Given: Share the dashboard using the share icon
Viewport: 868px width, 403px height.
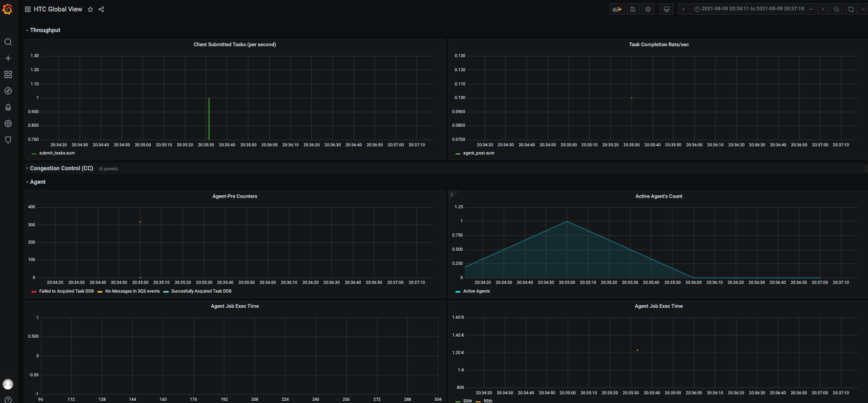Looking at the screenshot, I should click(101, 9).
